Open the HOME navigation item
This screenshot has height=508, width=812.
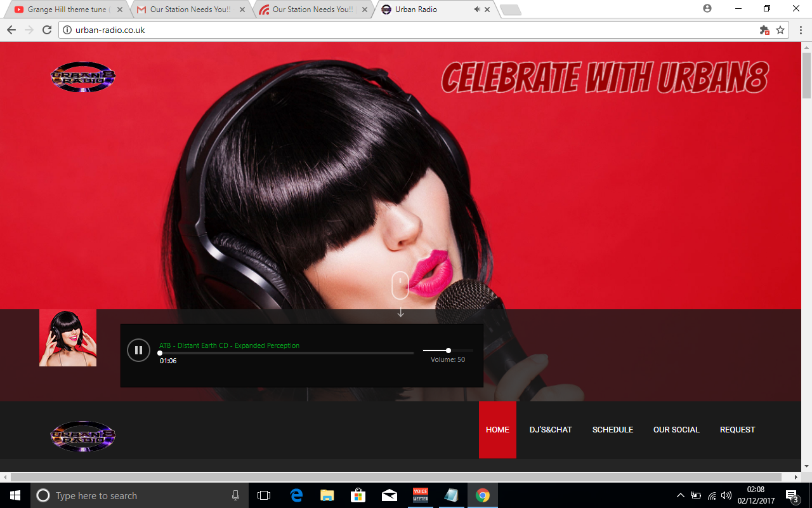[x=497, y=430]
